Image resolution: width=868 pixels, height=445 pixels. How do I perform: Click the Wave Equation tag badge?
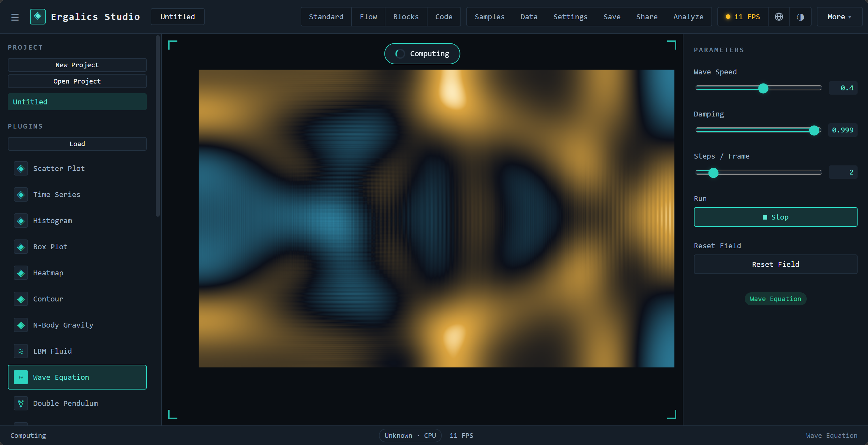pos(775,299)
